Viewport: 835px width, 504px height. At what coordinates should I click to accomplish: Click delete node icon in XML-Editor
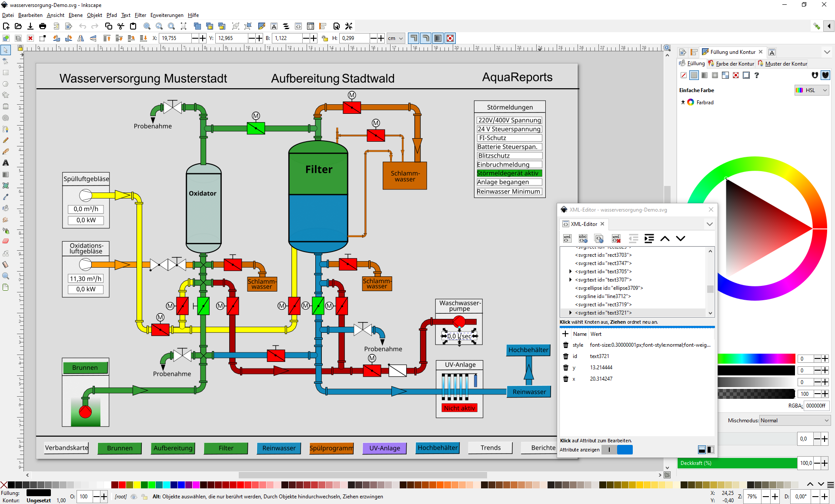(x=616, y=239)
